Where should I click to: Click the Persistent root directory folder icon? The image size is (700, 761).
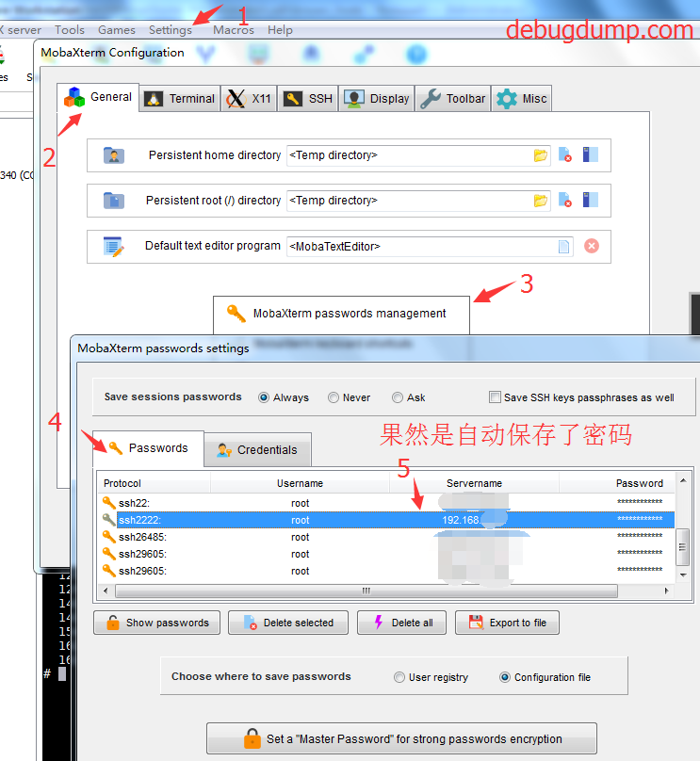[114, 201]
